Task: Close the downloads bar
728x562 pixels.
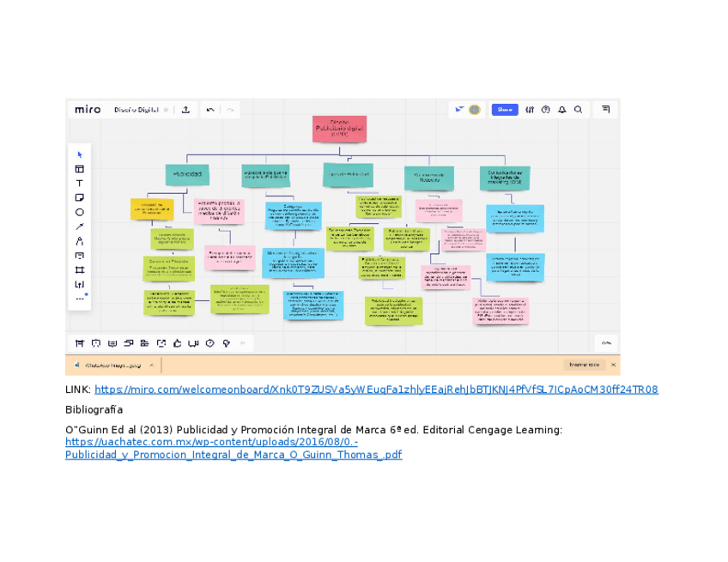Action: click(613, 365)
